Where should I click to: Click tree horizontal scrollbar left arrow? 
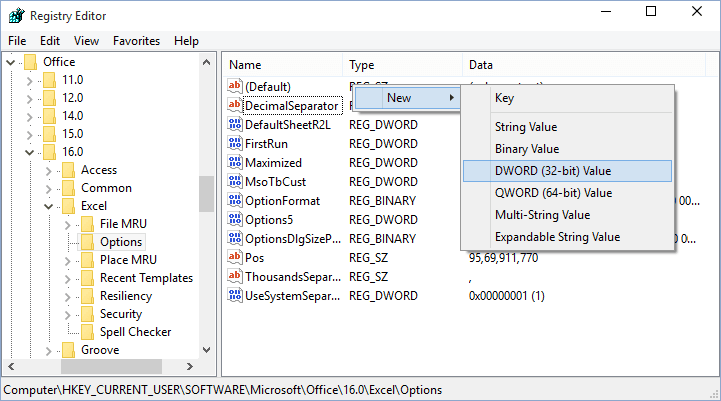11,367
